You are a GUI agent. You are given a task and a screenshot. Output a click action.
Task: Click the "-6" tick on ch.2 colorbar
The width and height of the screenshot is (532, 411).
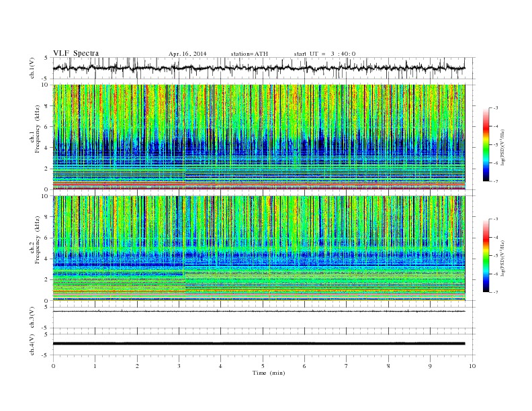[496, 274]
